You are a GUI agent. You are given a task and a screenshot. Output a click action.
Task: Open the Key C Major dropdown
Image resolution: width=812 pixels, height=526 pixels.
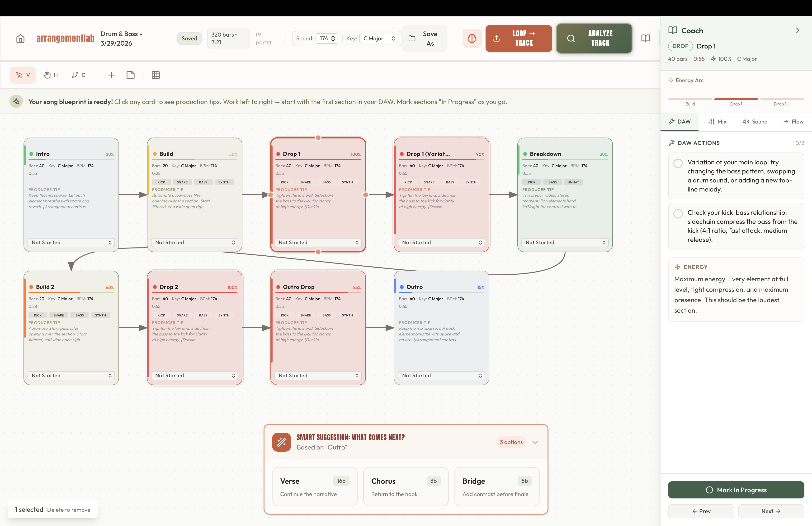click(x=379, y=38)
